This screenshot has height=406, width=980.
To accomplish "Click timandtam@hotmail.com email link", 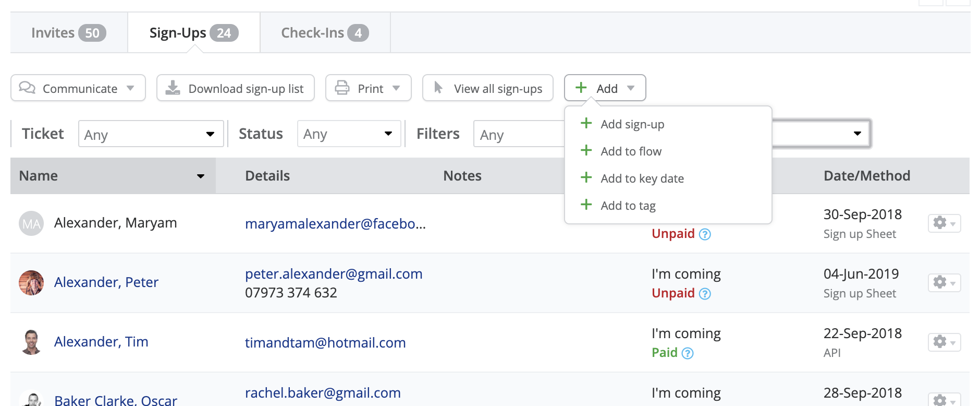I will (x=325, y=343).
